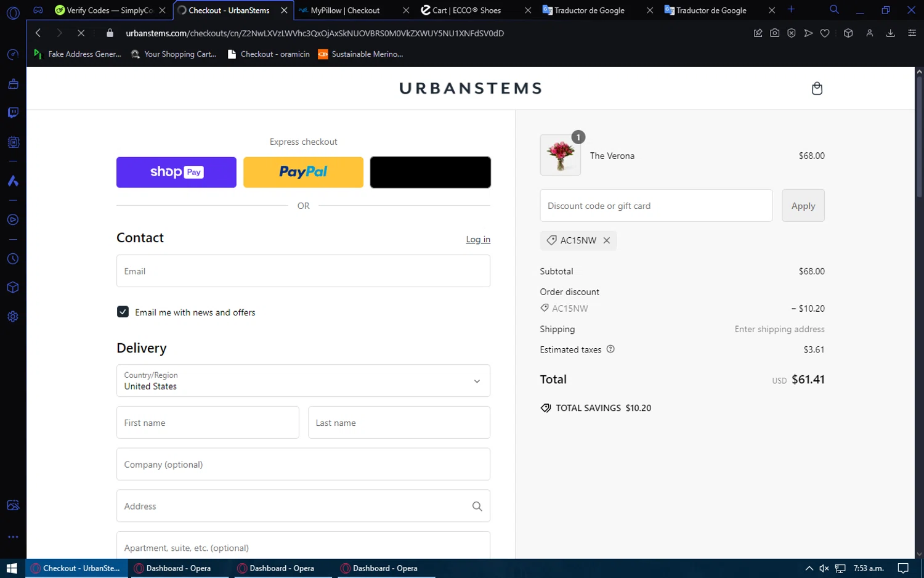Take a snapshot with camera icon

(x=775, y=33)
